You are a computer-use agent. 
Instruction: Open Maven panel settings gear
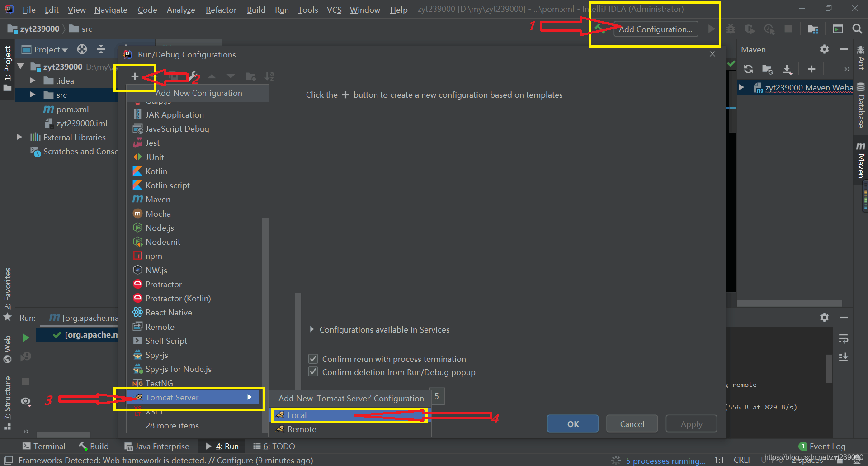(x=824, y=49)
